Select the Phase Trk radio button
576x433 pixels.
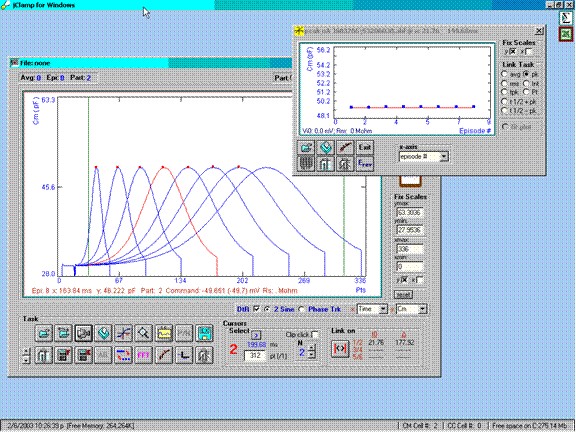[x=302, y=309]
